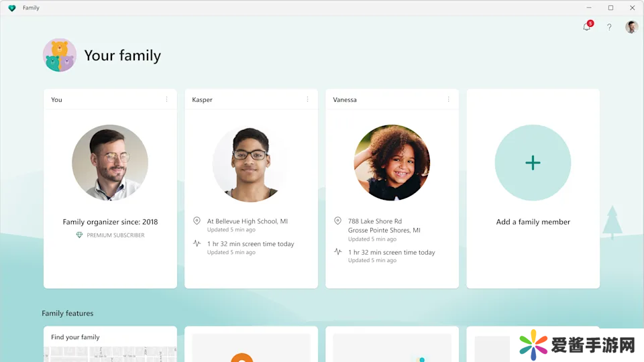The height and width of the screenshot is (362, 644).
Task: Open the more options menu on You card
Action: click(x=167, y=99)
